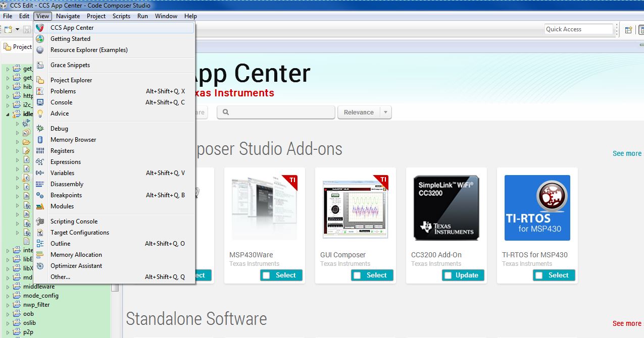This screenshot has width=644, height=338.
Task: Click the New toolbar icon
Action: [x=8, y=30]
